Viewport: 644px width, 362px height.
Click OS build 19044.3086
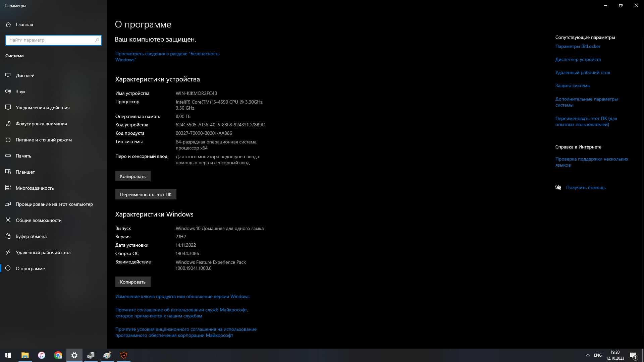tap(187, 254)
